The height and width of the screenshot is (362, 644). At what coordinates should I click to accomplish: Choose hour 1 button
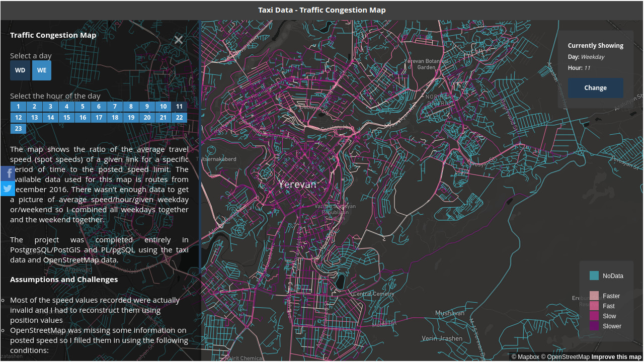click(x=18, y=107)
